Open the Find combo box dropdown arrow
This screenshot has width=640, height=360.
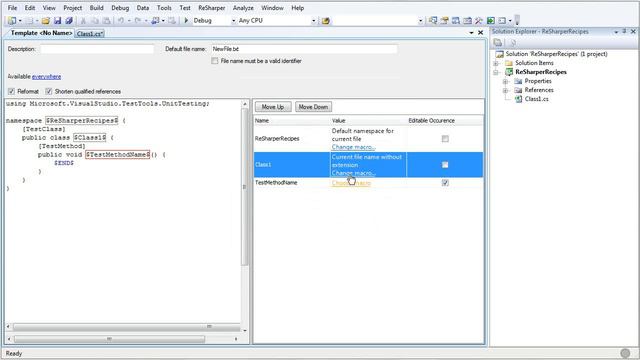(420, 20)
